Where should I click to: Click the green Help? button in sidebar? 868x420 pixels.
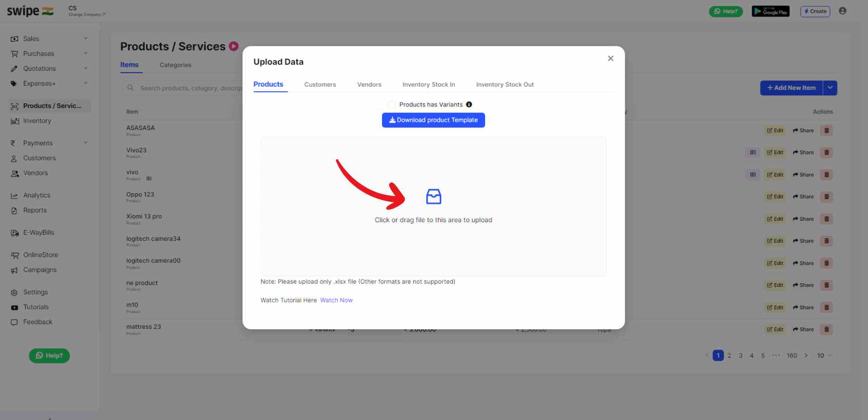(49, 356)
